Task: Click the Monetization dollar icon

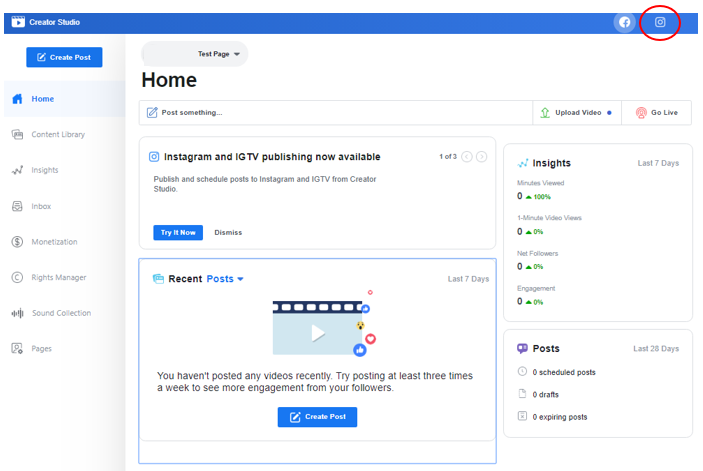Action: (17, 242)
